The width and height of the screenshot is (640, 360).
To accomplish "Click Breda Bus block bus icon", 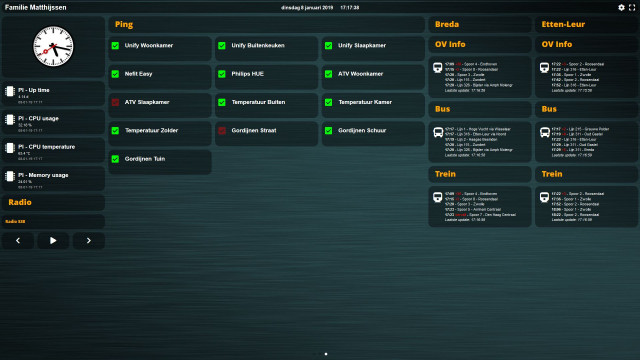I will coord(438,132).
